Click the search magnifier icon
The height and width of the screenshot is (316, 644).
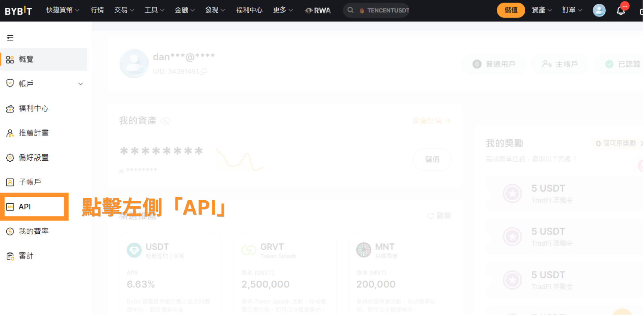(351, 10)
